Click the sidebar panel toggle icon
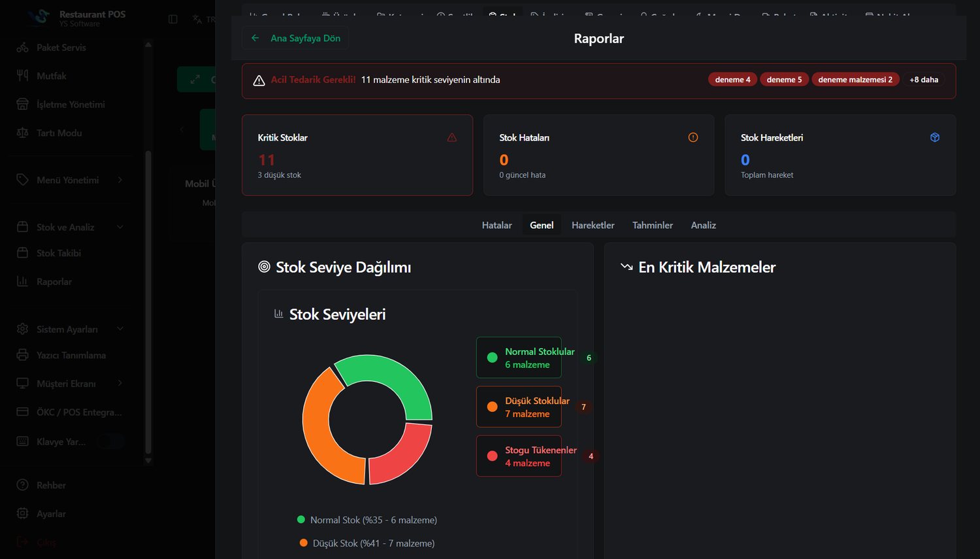This screenshot has width=980, height=559. coord(173,19)
